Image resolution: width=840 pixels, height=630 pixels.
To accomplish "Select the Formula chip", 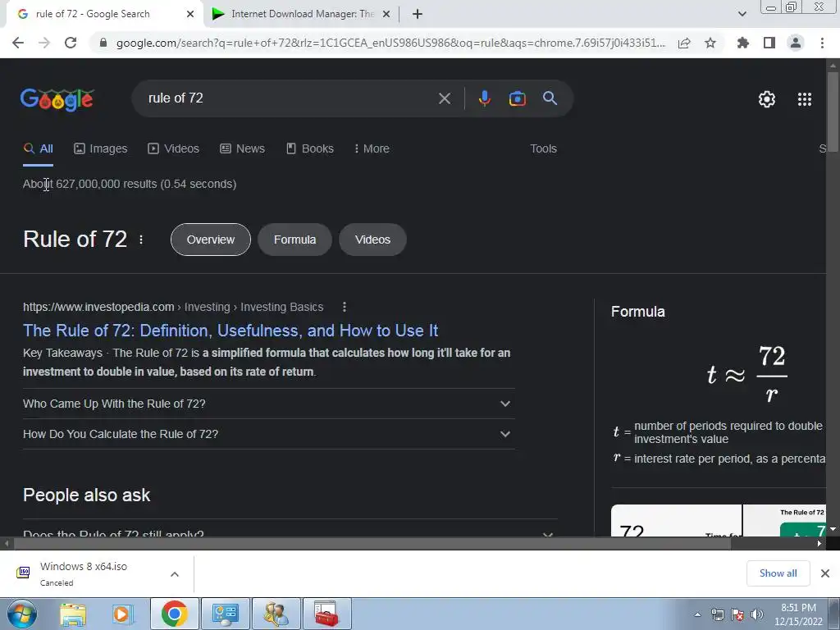I will coord(294,240).
